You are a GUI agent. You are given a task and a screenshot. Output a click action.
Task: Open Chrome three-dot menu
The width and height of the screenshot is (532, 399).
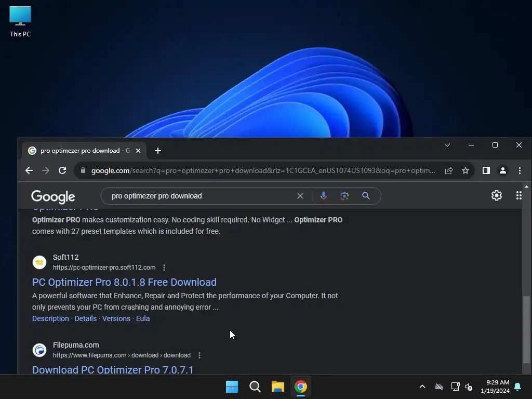click(520, 170)
